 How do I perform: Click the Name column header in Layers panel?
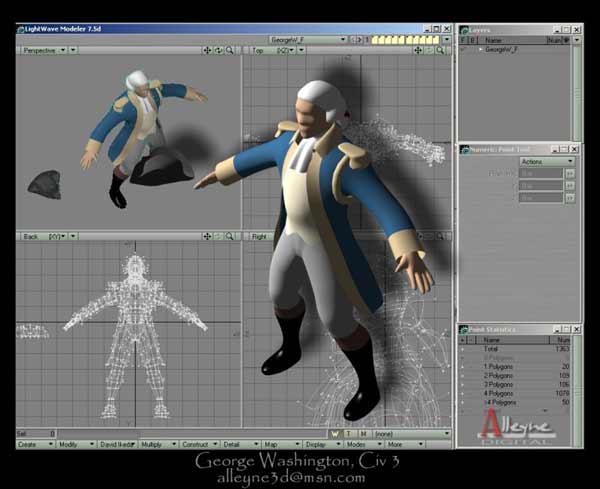point(512,40)
